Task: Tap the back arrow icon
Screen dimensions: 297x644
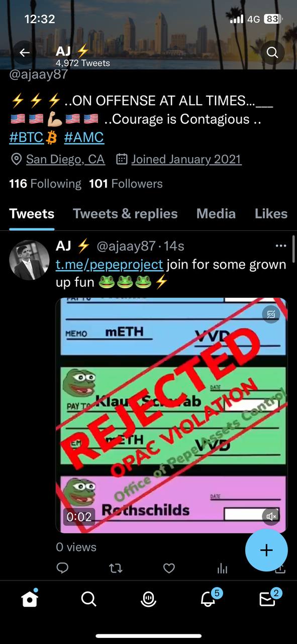Action: [x=24, y=52]
